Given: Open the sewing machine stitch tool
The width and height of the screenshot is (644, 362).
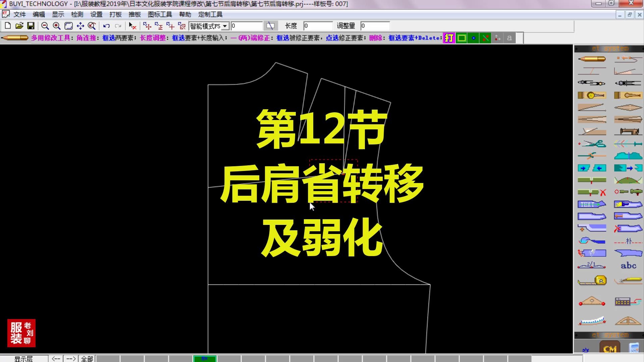Looking at the screenshot, I should click(x=629, y=130).
